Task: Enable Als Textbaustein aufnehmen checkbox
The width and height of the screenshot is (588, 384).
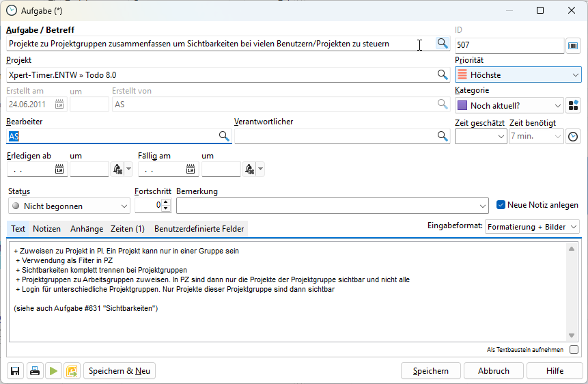Action: click(574, 350)
